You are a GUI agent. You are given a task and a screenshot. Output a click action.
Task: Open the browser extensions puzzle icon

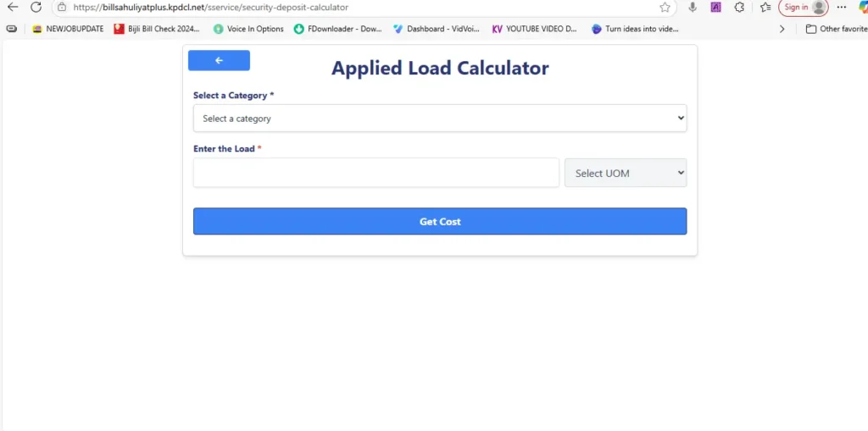[739, 7]
